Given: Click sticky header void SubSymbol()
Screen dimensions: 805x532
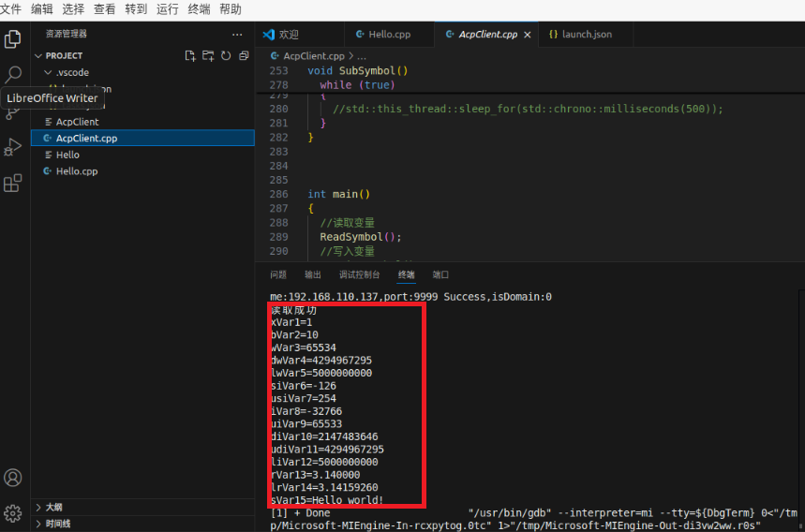Looking at the screenshot, I should pyautogui.click(x=358, y=71).
